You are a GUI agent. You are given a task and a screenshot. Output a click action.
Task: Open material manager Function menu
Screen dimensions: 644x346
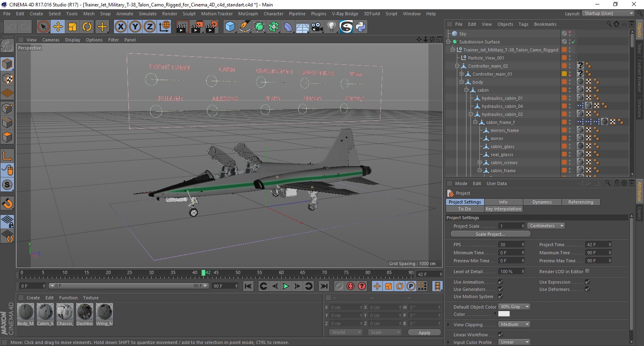(68, 298)
